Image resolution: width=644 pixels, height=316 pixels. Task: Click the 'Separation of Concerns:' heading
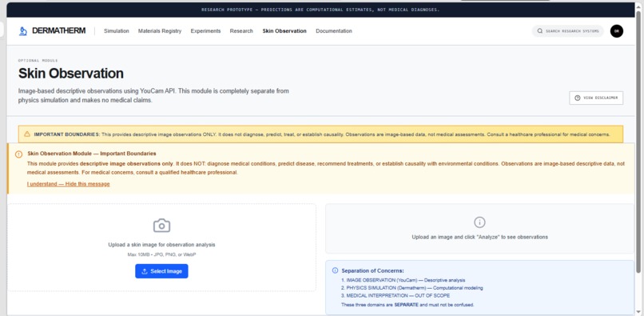pos(372,270)
